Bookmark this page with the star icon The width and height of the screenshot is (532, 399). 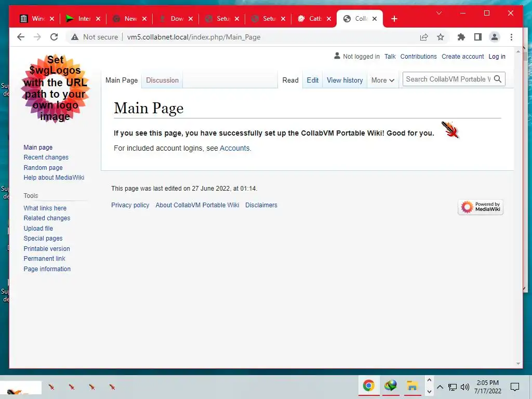click(x=441, y=37)
